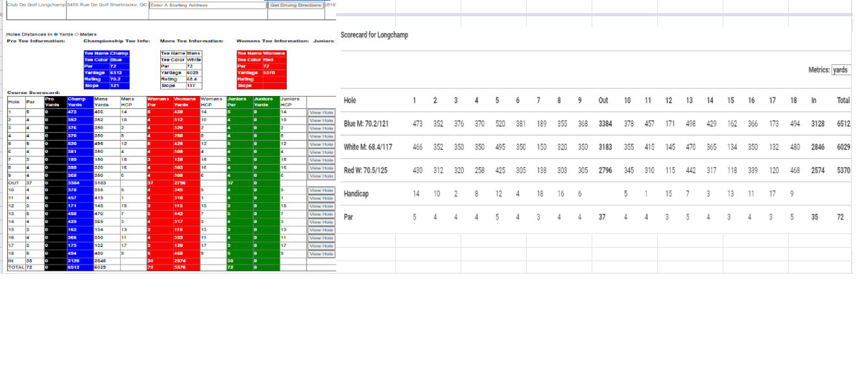The image size is (868, 385).
Task: Click the TOTAL row label
Action: click(16, 267)
